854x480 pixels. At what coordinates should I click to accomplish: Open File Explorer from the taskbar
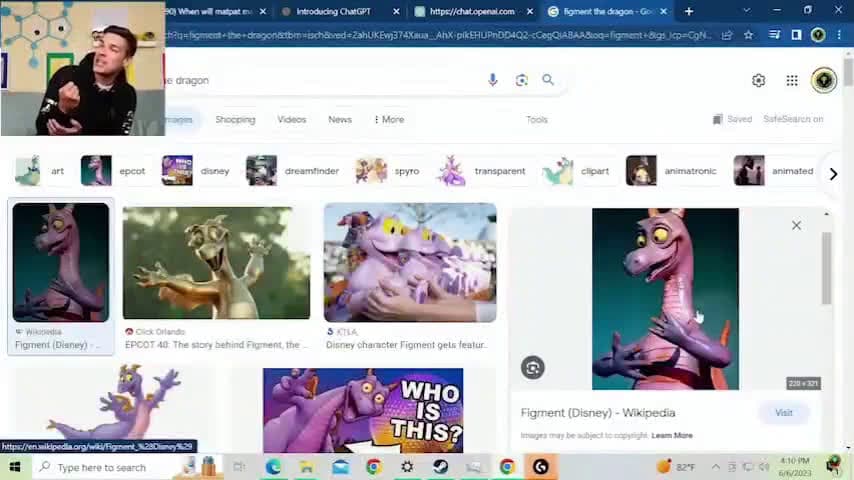click(307, 467)
